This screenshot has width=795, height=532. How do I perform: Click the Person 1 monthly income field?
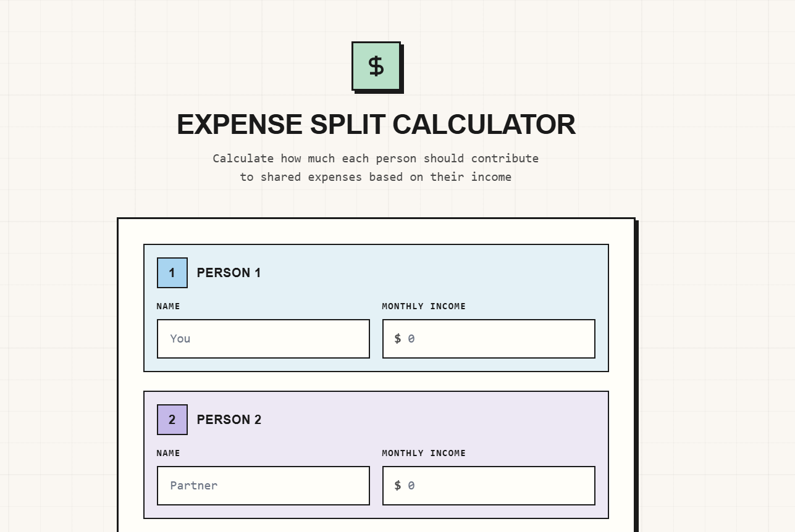(488, 338)
